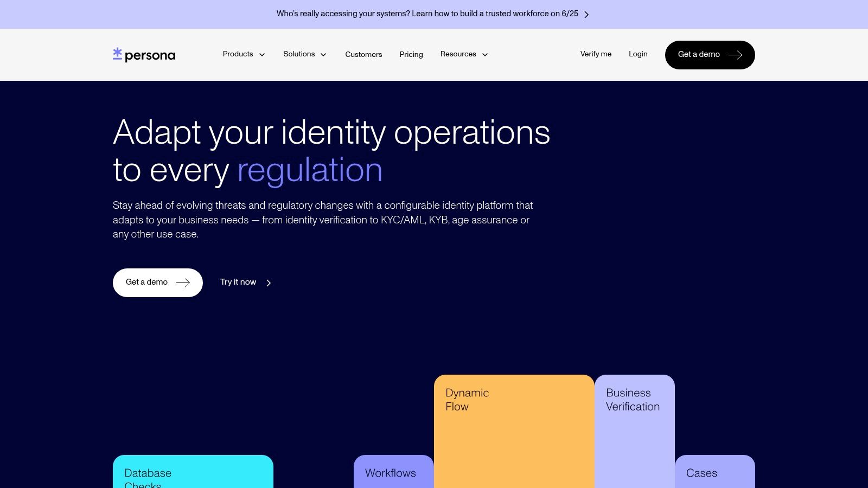This screenshot has width=868, height=488.
Task: Select the Cases card
Action: (x=715, y=471)
